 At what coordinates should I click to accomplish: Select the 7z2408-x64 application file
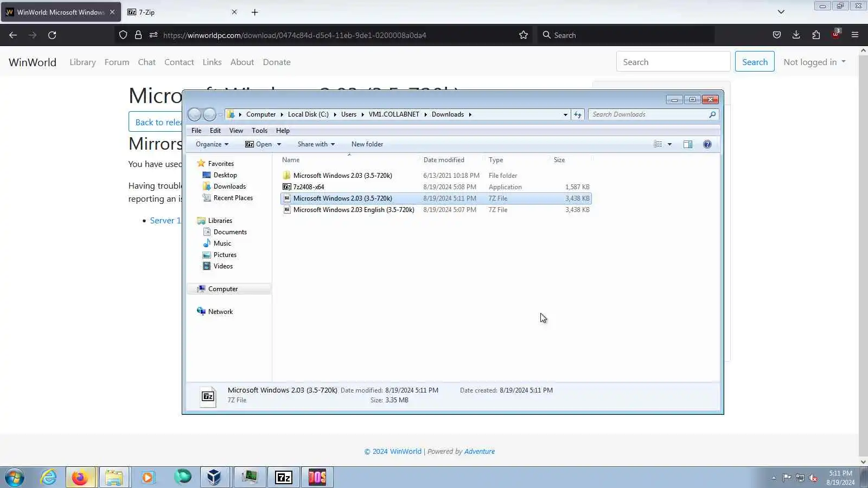[436, 187]
